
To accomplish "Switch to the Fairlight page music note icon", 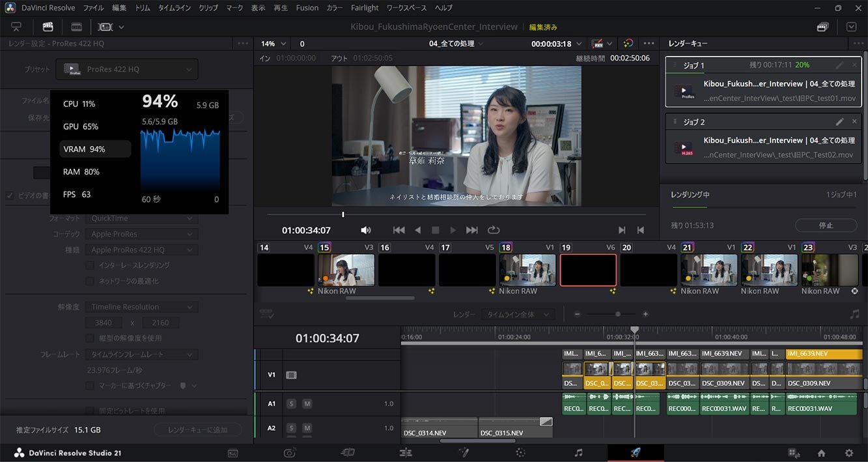I will click(578, 453).
